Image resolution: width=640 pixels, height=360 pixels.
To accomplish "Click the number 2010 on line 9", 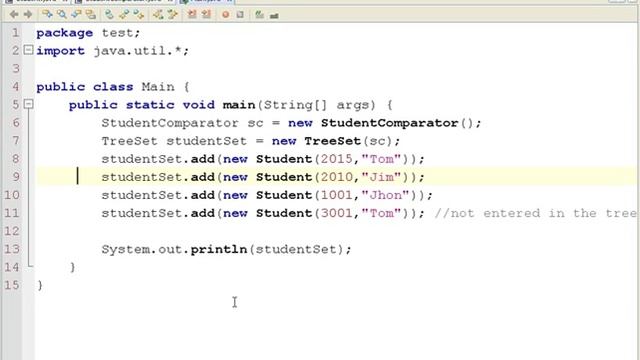I will (x=337, y=177).
